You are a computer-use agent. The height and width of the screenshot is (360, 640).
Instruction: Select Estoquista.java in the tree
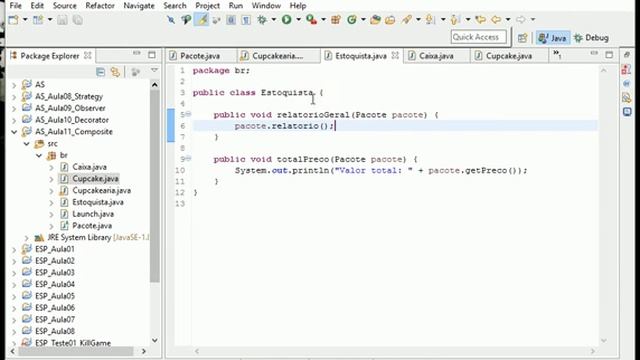(x=98, y=202)
